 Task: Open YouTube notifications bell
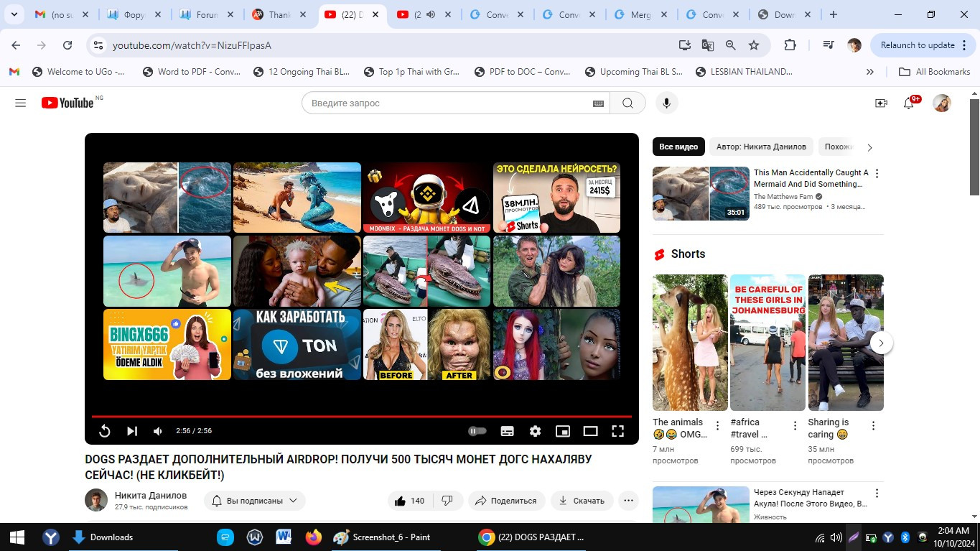point(909,103)
